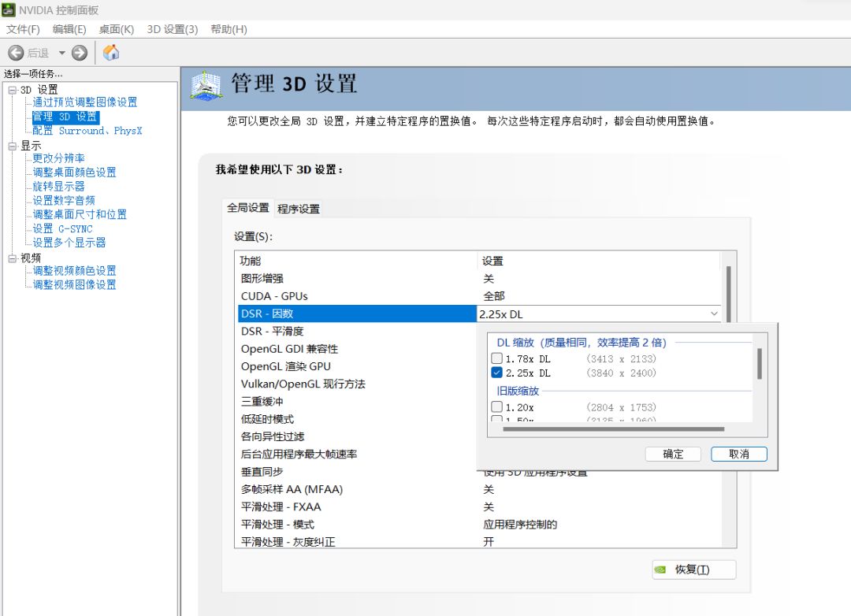
Task: Switch to the 程序设置 tab
Action: tap(299, 209)
